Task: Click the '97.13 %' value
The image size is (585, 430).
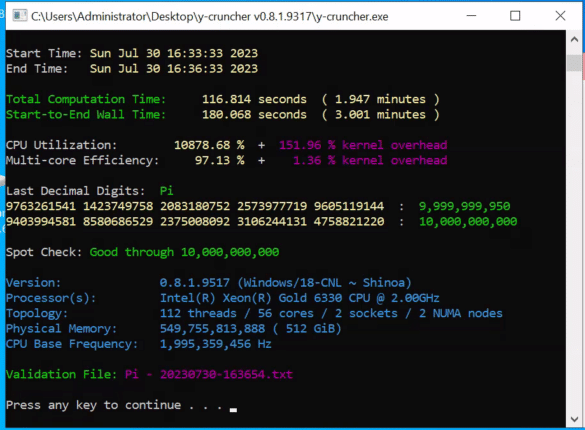Action: coord(220,160)
